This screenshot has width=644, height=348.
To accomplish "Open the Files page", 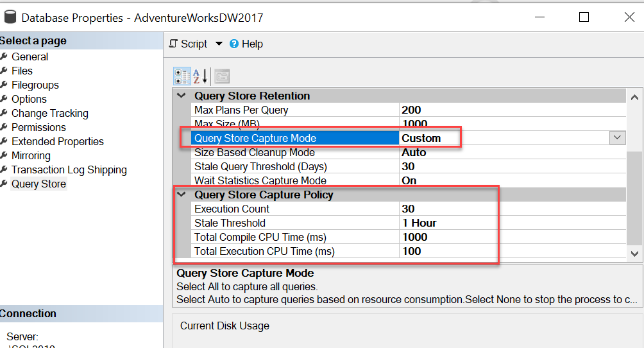I will click(22, 71).
